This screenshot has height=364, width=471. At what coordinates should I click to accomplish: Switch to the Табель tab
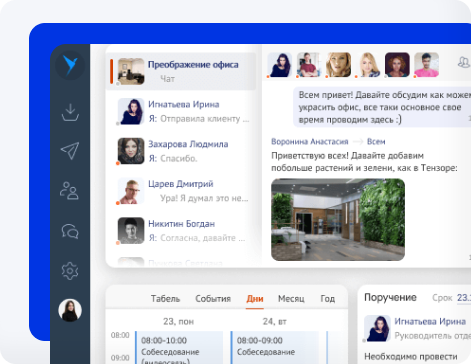tap(165, 299)
